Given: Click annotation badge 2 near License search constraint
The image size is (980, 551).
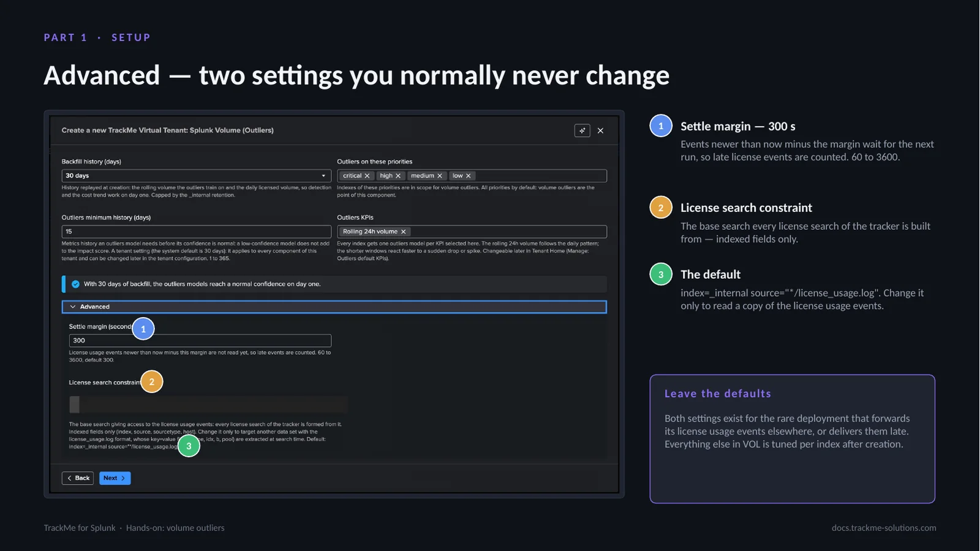Looking at the screenshot, I should tap(152, 381).
